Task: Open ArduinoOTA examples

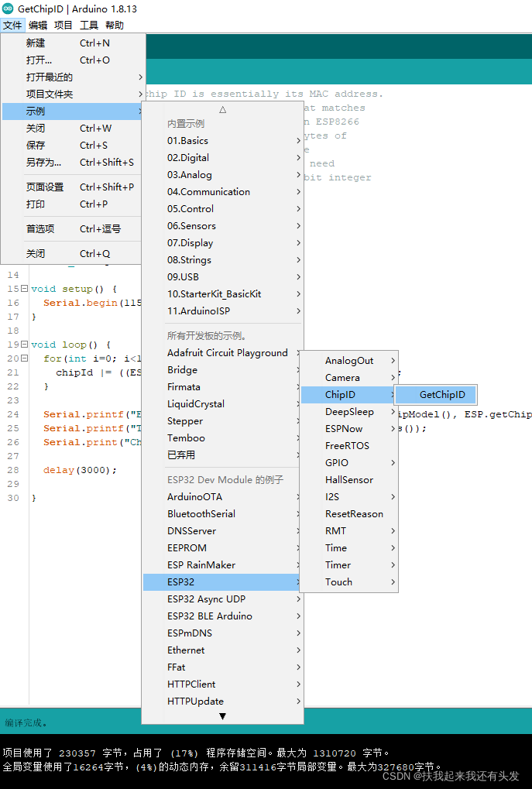Action: (222, 497)
